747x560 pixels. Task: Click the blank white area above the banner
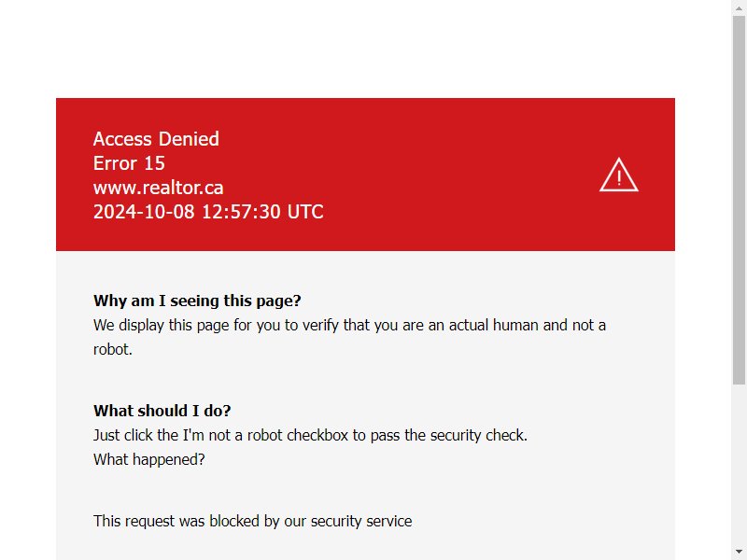coord(365,48)
